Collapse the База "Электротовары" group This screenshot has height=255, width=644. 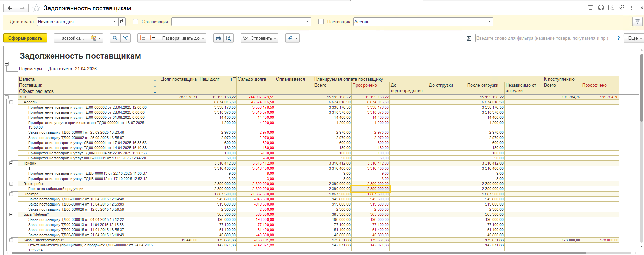pos(11,240)
